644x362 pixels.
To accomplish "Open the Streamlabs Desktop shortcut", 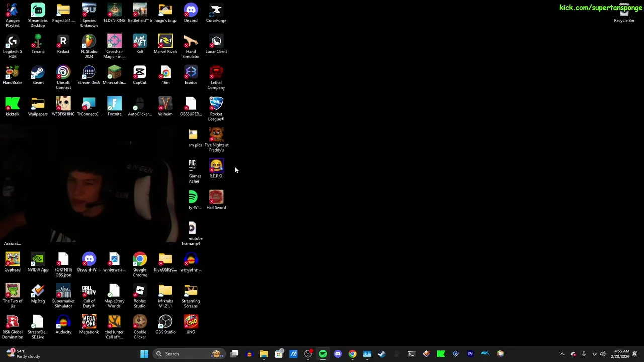I will click(x=38, y=15).
